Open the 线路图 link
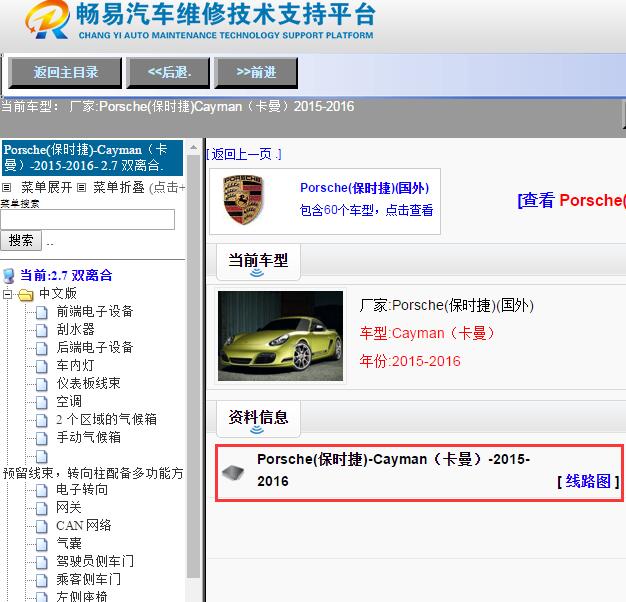This screenshot has width=626, height=602. tap(588, 481)
